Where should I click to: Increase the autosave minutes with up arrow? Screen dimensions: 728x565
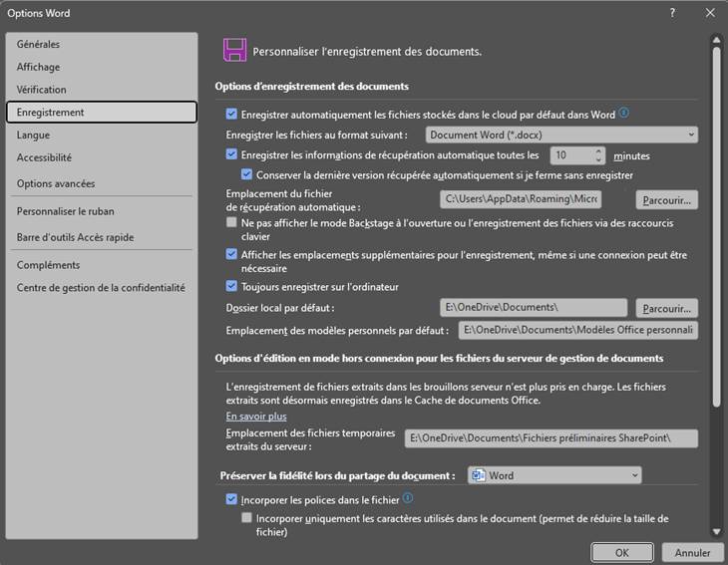(x=598, y=151)
